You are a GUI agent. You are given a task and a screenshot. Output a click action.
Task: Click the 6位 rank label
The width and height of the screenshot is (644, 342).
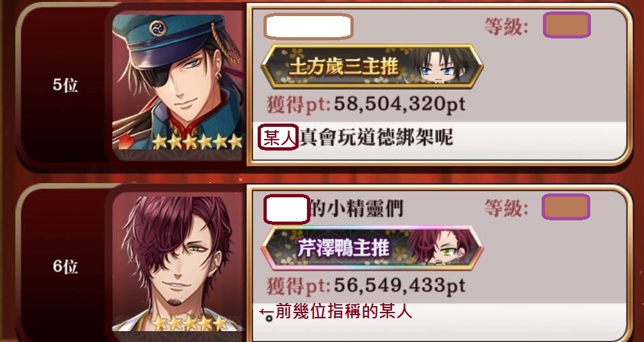(x=65, y=266)
